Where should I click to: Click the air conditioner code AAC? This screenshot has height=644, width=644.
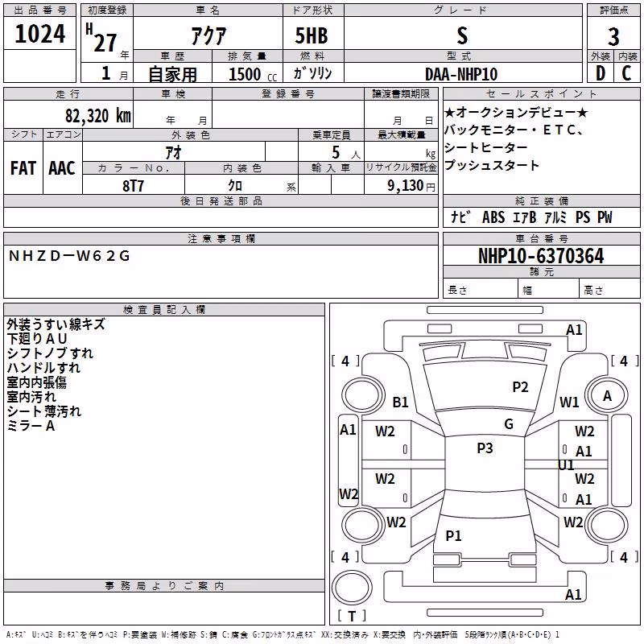pos(62,168)
